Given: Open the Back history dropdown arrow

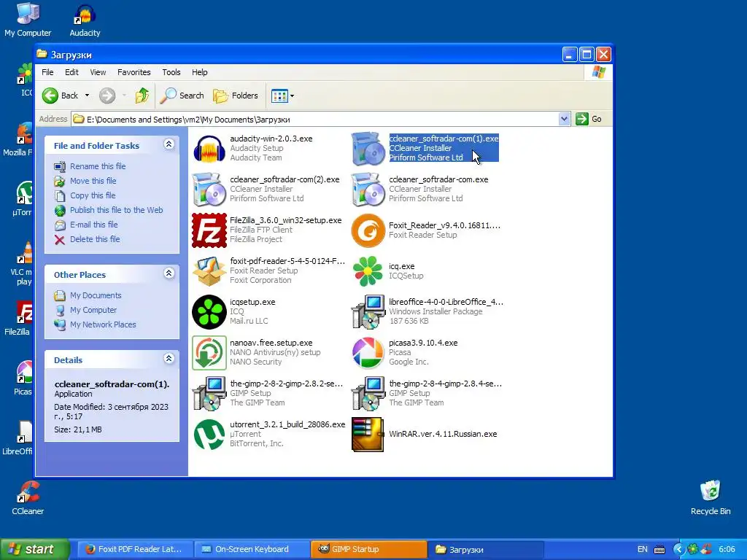Looking at the screenshot, I should pyautogui.click(x=88, y=96).
